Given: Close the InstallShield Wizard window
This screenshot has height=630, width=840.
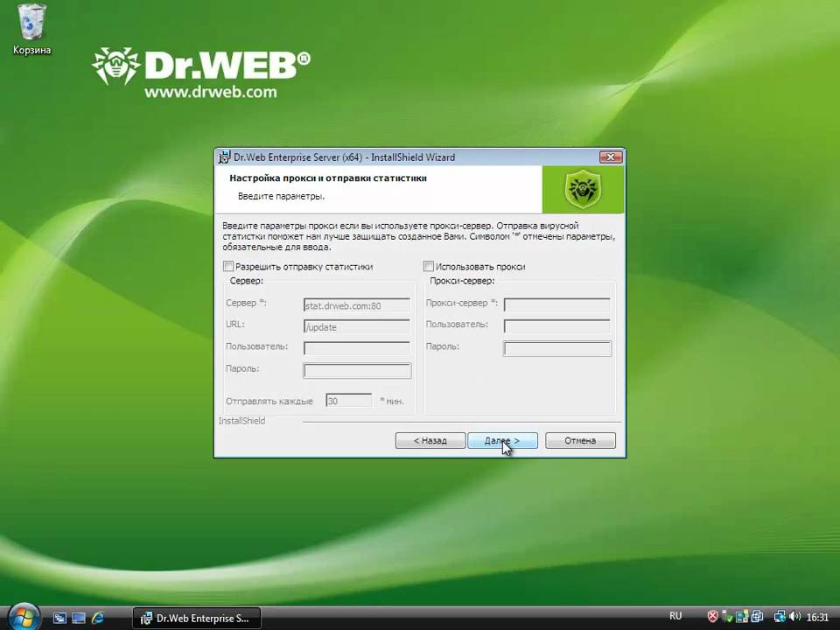Looking at the screenshot, I should click(611, 157).
